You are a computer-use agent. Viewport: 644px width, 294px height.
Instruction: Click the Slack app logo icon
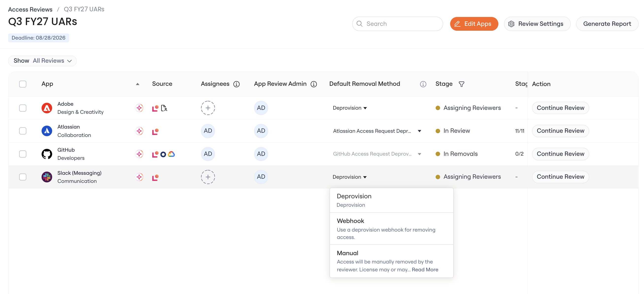[x=47, y=177]
